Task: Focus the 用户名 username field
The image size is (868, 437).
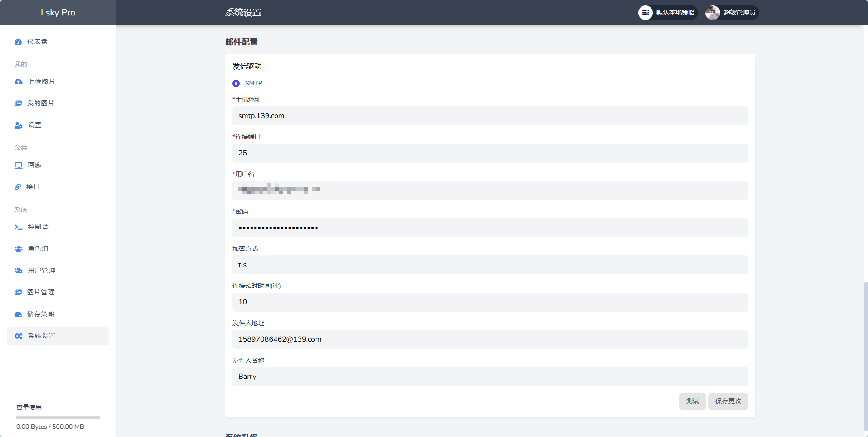Action: (x=490, y=190)
